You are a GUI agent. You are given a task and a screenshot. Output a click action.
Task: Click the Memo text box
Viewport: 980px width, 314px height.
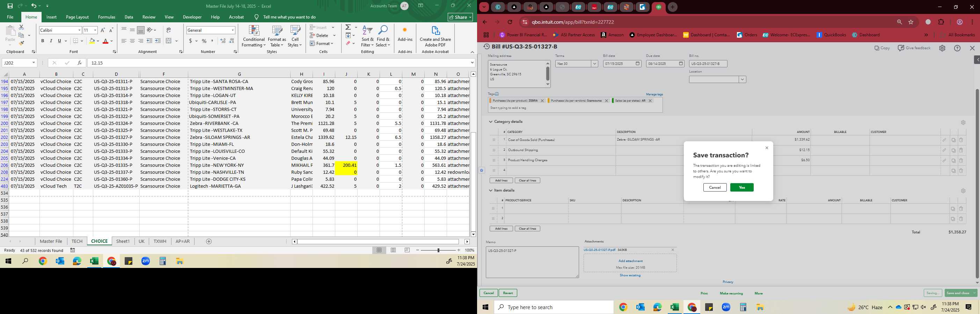[x=532, y=262]
